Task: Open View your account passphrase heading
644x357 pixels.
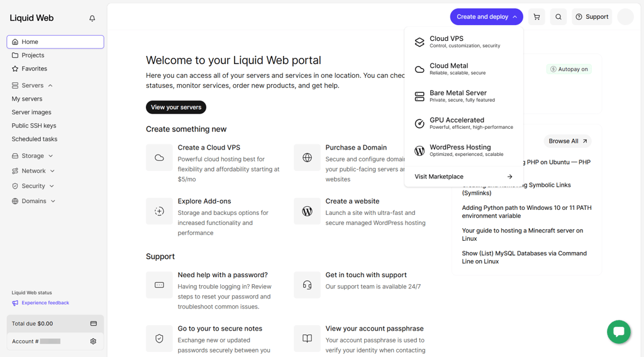Action: 375,329
